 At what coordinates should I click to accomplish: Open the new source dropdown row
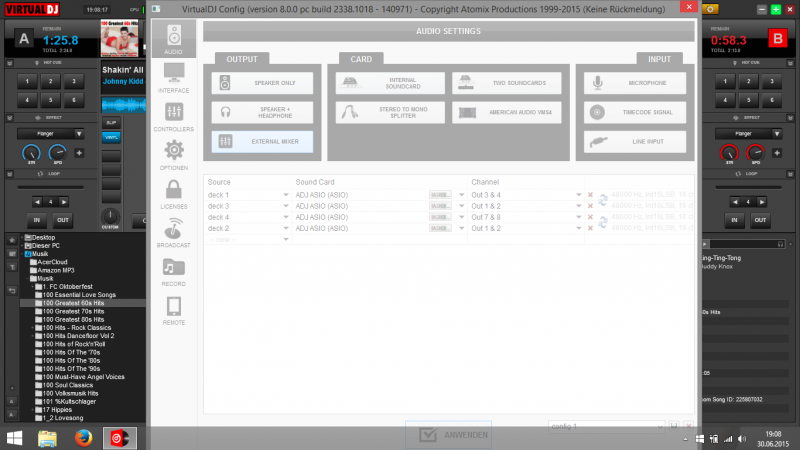pyautogui.click(x=286, y=239)
